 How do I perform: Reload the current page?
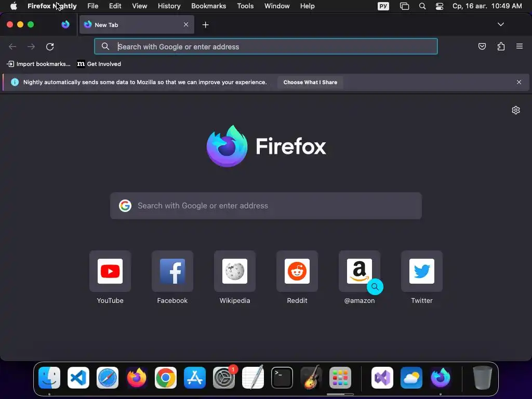tap(50, 46)
